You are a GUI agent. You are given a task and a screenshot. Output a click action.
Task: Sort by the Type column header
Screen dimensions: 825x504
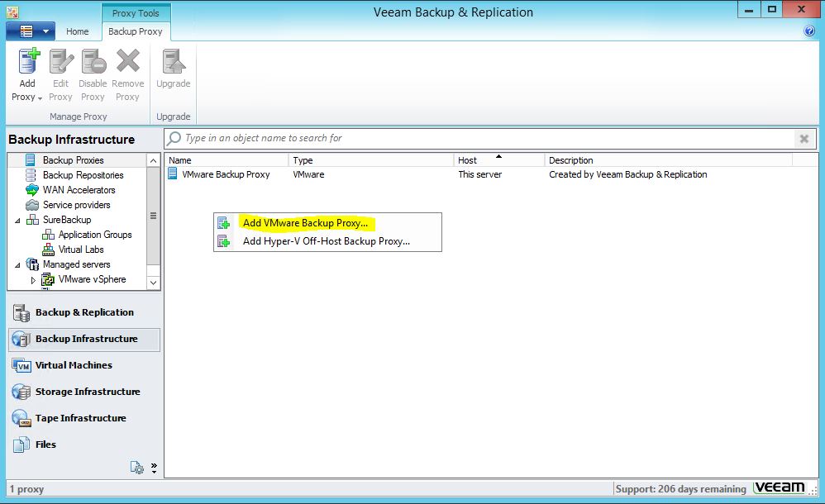371,160
